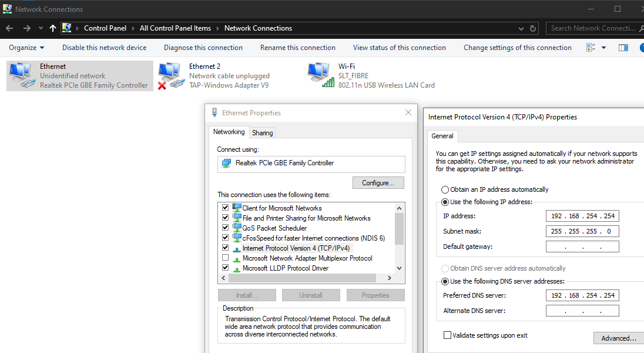Uncheck Microsoft LLDP Protocol Driver checkbox

pyautogui.click(x=225, y=268)
